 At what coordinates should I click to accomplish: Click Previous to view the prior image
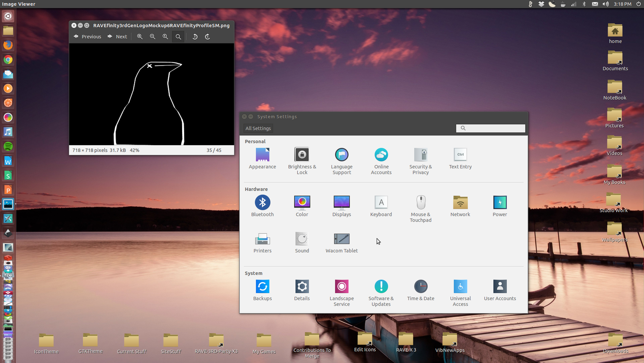coord(87,36)
